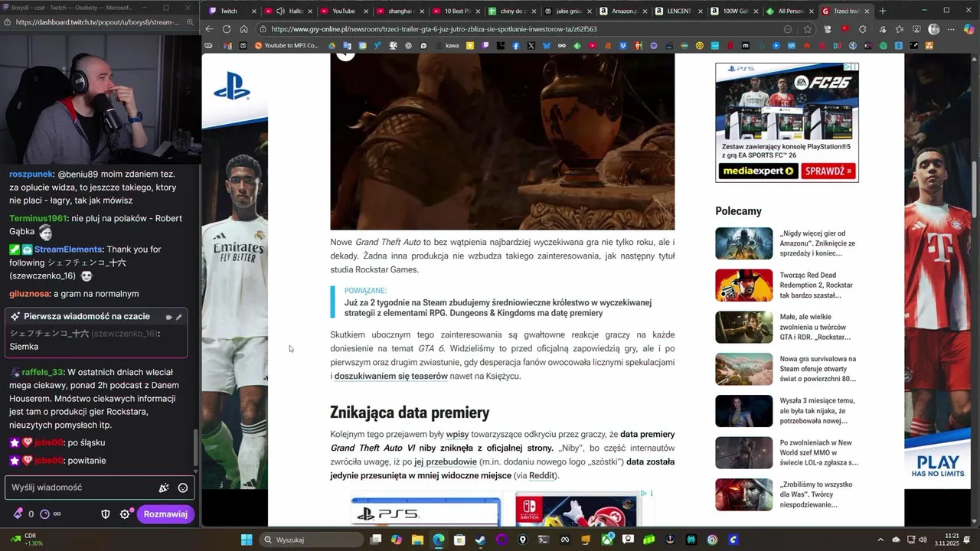
Task: Mute the playing Hallo tab audio icon
Action: tap(280, 11)
